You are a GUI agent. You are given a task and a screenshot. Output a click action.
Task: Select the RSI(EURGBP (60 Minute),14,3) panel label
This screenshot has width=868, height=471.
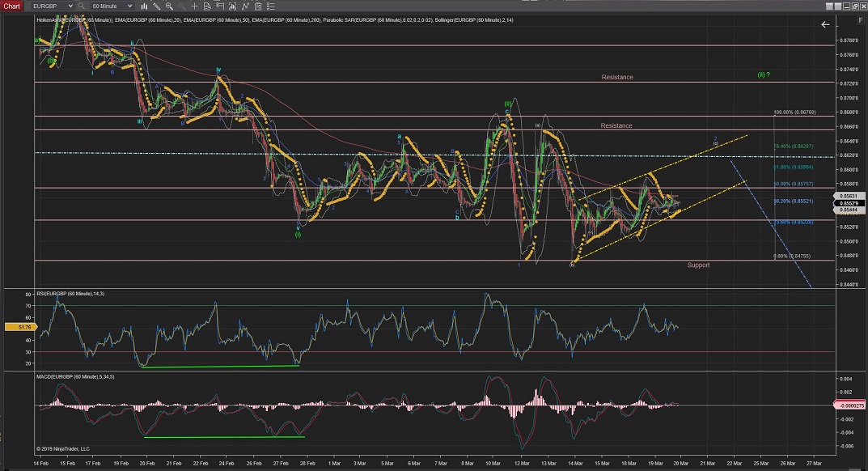tap(70, 294)
